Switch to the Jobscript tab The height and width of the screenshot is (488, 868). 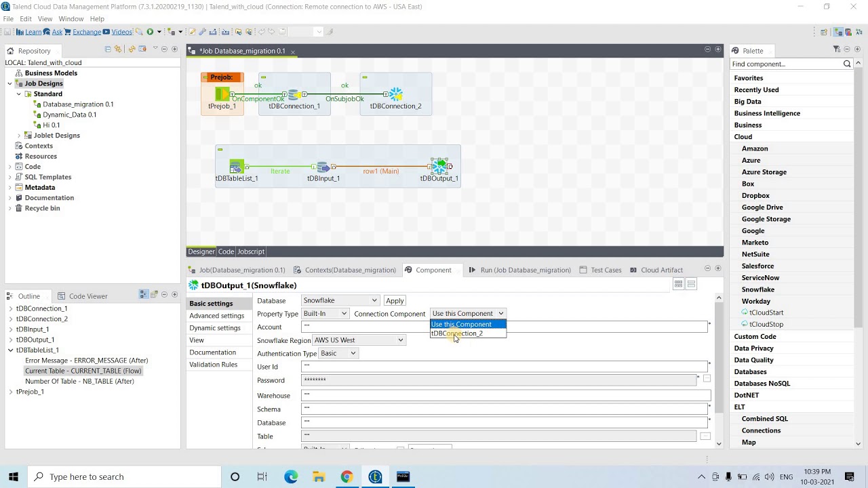251,251
